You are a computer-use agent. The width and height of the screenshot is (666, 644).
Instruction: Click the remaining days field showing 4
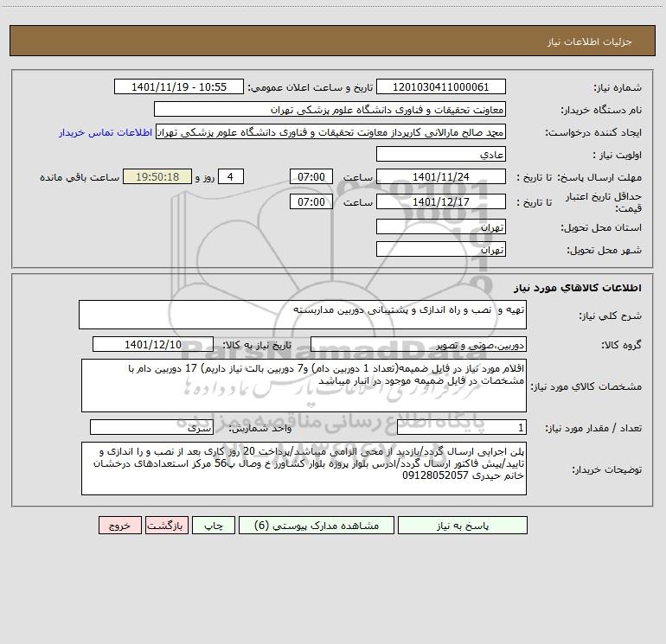tap(231, 176)
